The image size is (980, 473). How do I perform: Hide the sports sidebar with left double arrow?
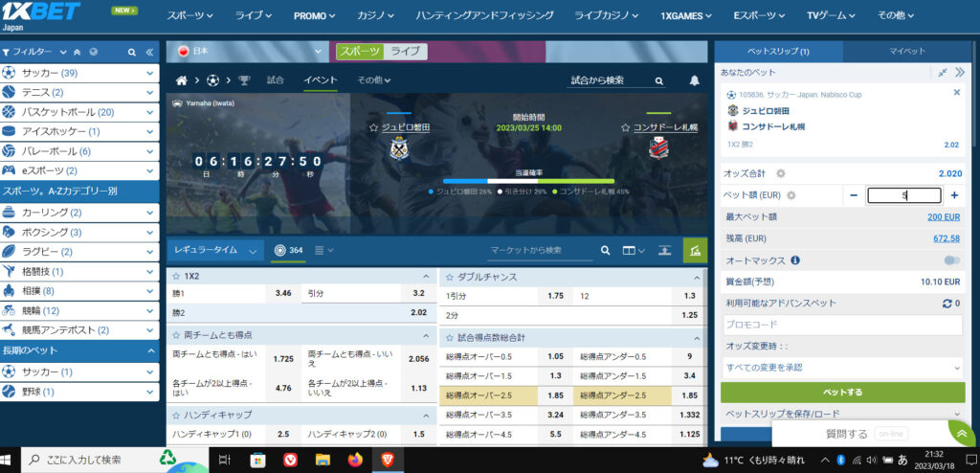(149, 53)
